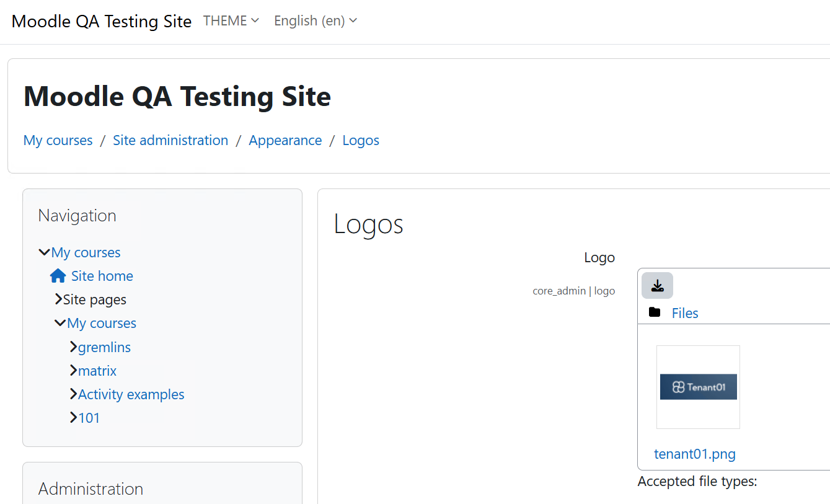The image size is (830, 504).
Task: Click the Files folder path link
Action: click(x=685, y=313)
